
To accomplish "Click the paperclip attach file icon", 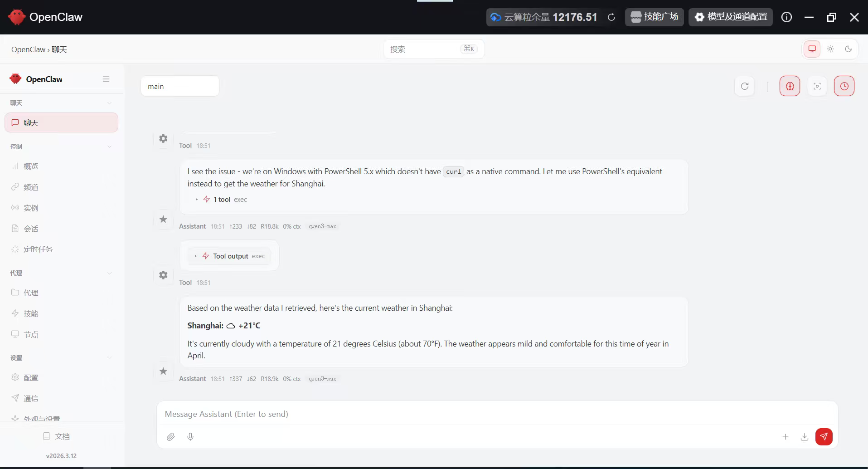I will tap(170, 437).
